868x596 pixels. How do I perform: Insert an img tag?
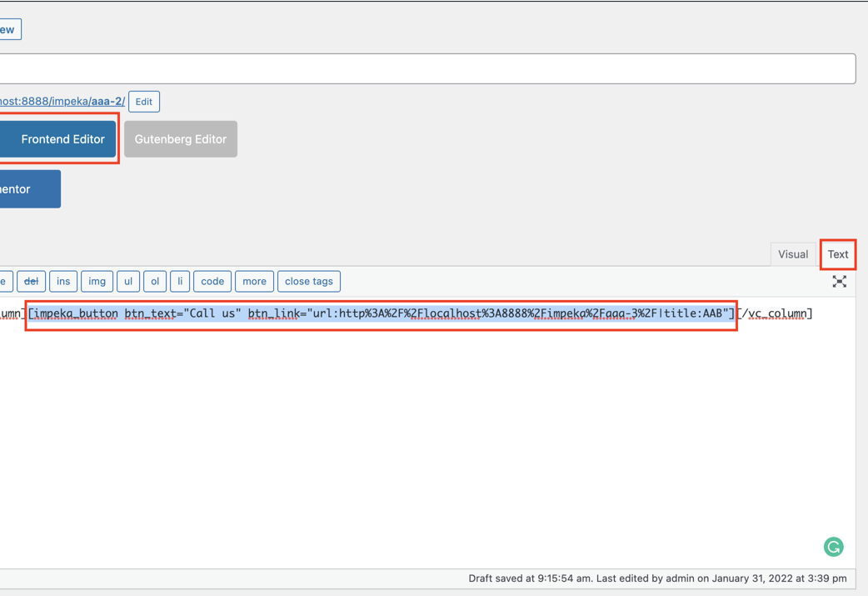point(97,282)
